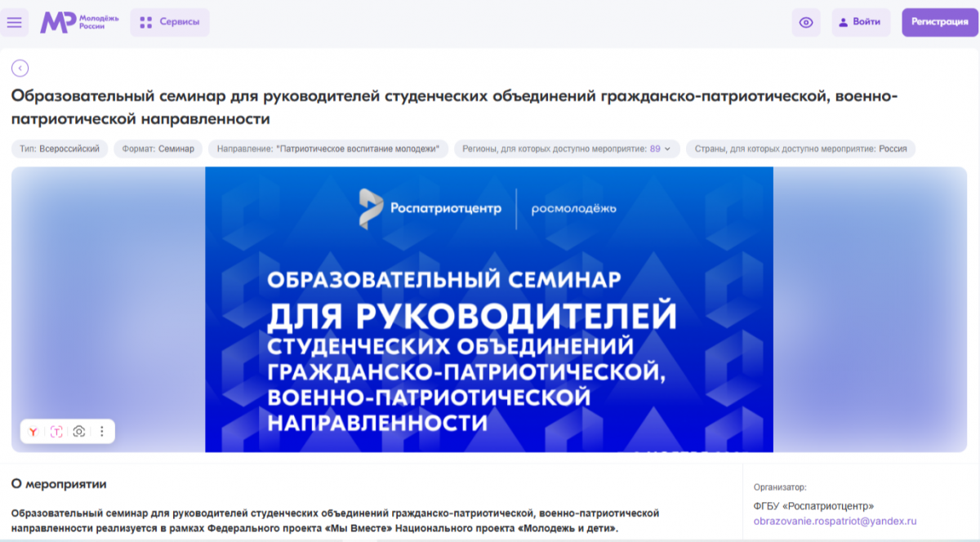
Task: Open the three-dot menu on the image
Action: pyautogui.click(x=102, y=432)
